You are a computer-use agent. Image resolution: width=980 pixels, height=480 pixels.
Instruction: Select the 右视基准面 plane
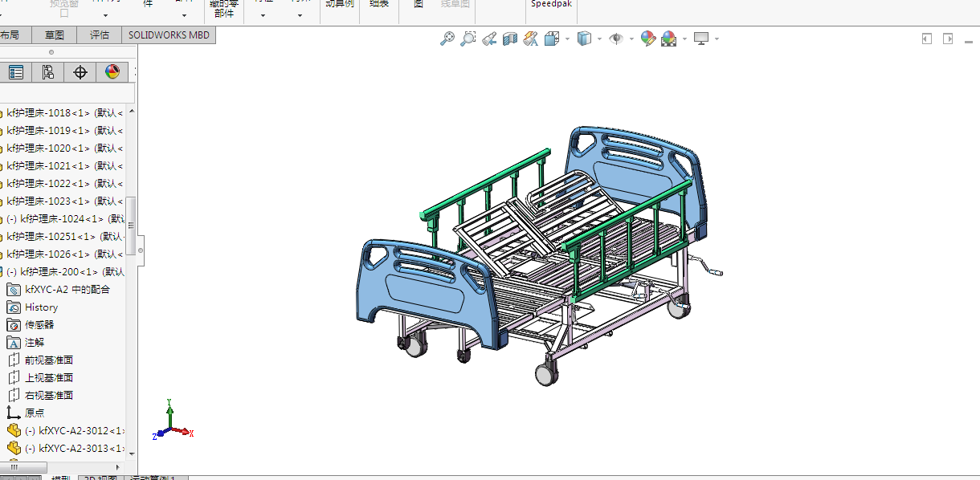click(40, 396)
